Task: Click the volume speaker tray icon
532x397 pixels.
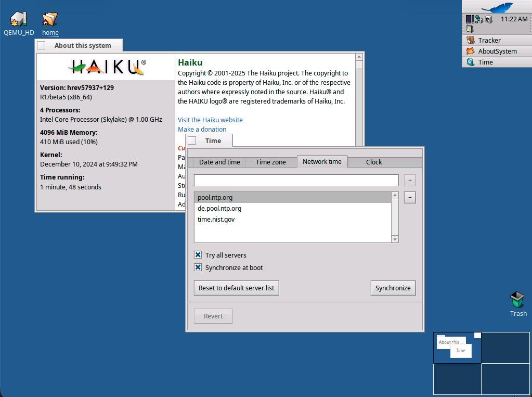Action: 488,19
